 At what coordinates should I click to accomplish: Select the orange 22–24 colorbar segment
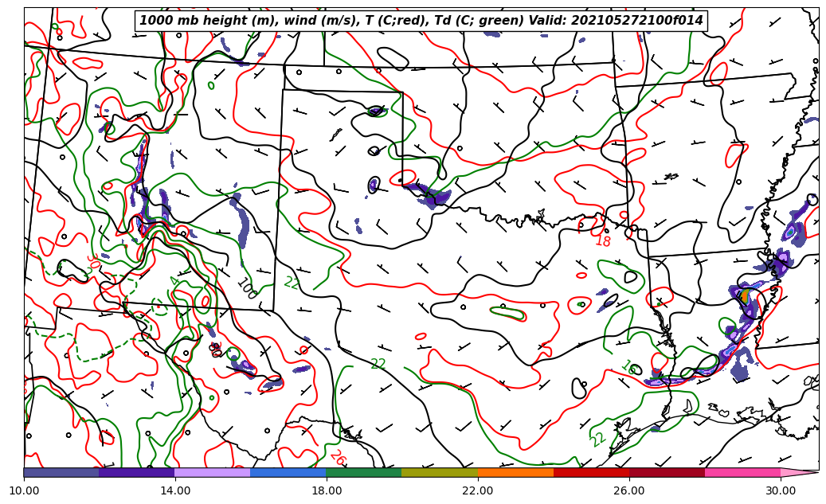(x=515, y=472)
